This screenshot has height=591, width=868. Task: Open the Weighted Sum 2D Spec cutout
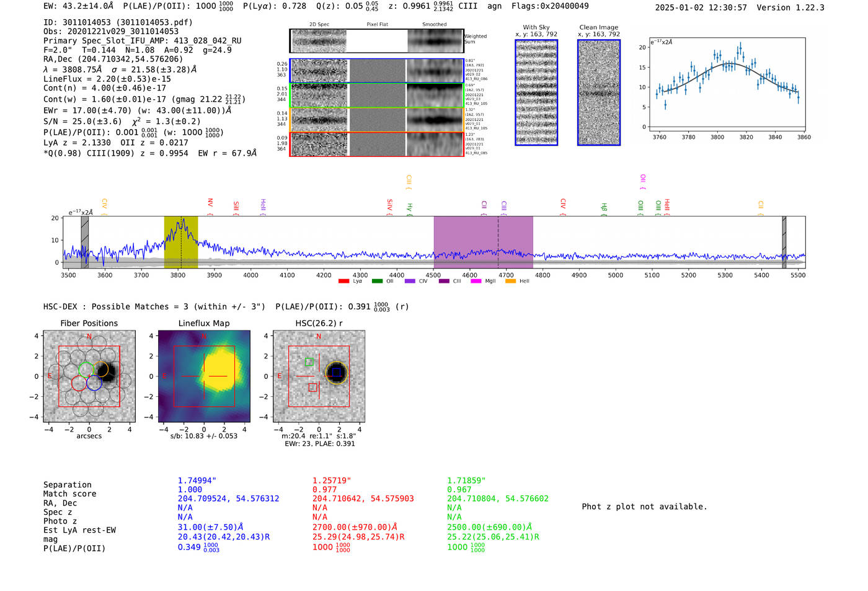pyautogui.click(x=319, y=41)
